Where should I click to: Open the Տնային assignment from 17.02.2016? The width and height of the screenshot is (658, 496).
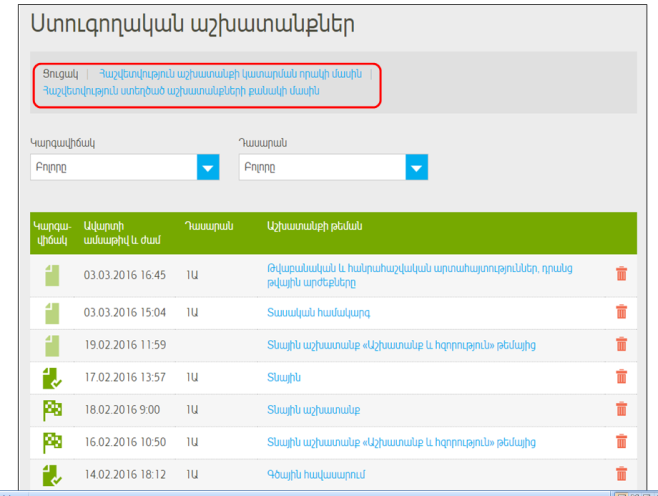[x=284, y=377]
